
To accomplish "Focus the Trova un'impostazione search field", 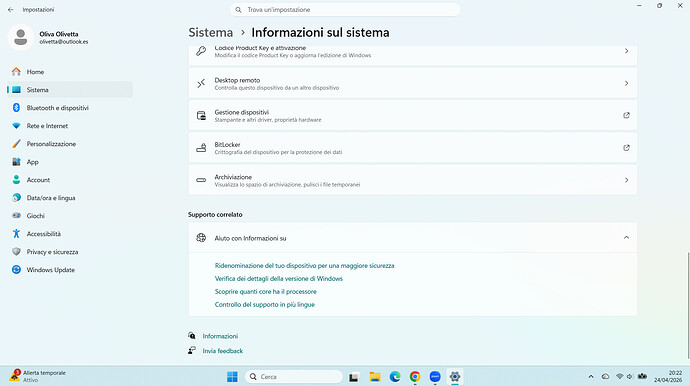I will (345, 10).
